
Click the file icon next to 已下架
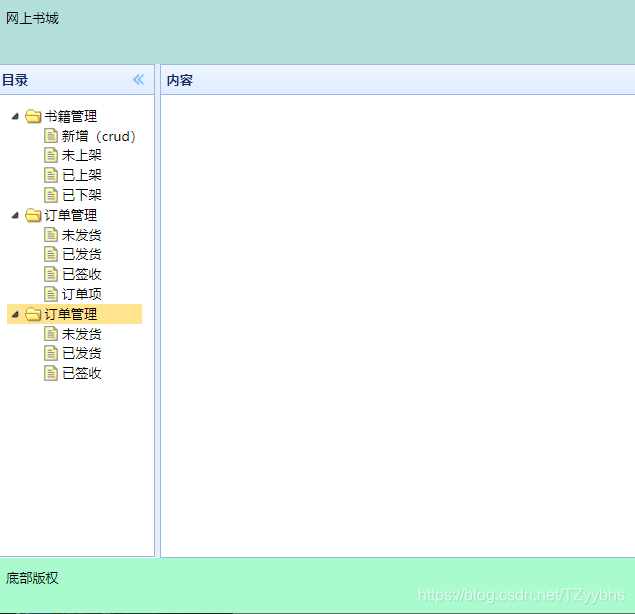tap(51, 195)
